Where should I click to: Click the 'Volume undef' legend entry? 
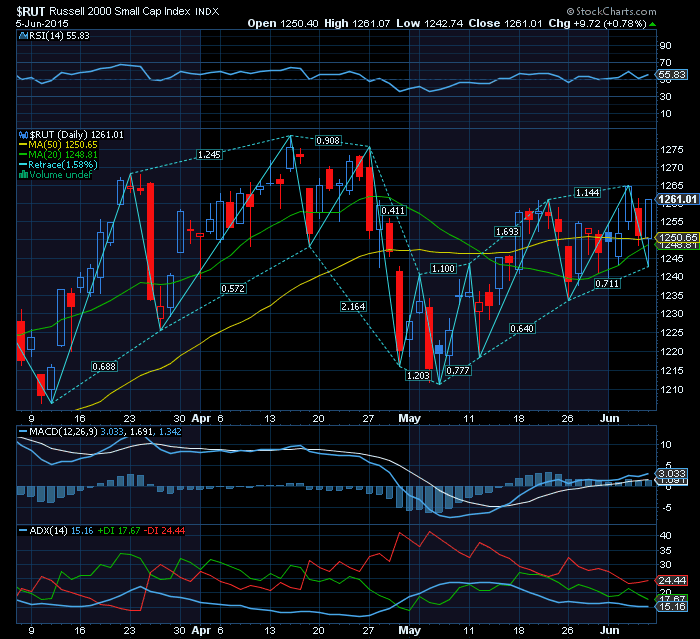(60, 175)
